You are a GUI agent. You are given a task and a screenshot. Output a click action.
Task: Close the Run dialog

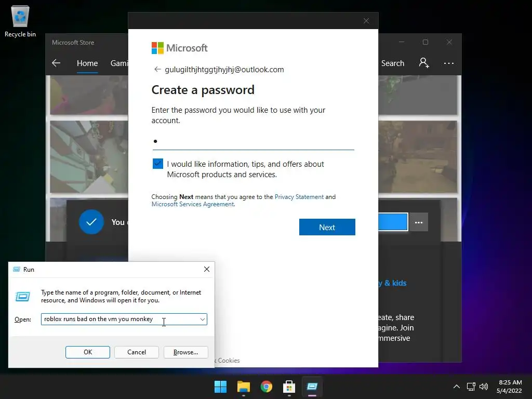[x=207, y=269]
